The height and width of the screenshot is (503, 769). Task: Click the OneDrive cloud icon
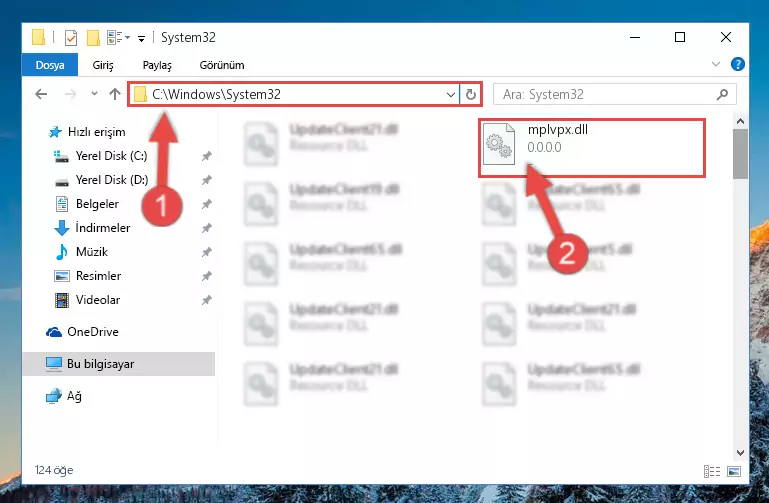pos(54,332)
